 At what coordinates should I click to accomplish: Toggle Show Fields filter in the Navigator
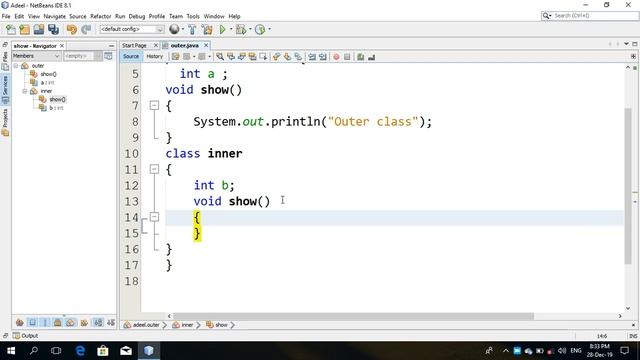click(33, 323)
